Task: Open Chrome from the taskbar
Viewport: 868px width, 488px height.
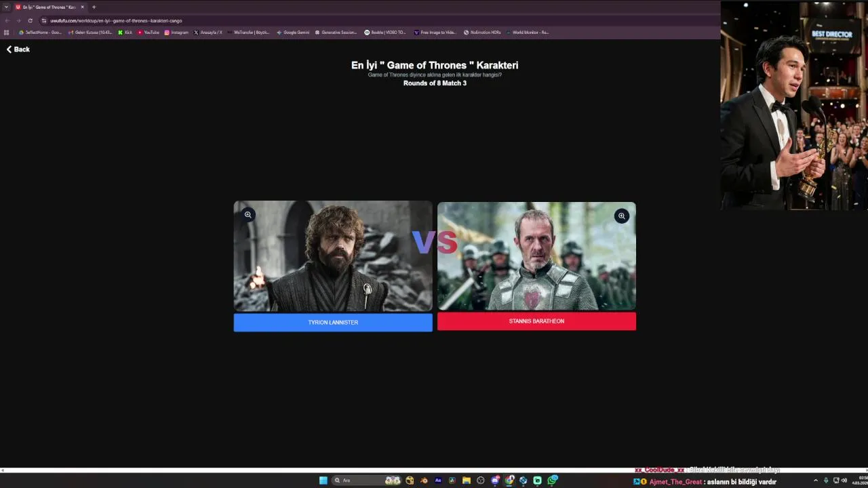Action: coord(509,481)
